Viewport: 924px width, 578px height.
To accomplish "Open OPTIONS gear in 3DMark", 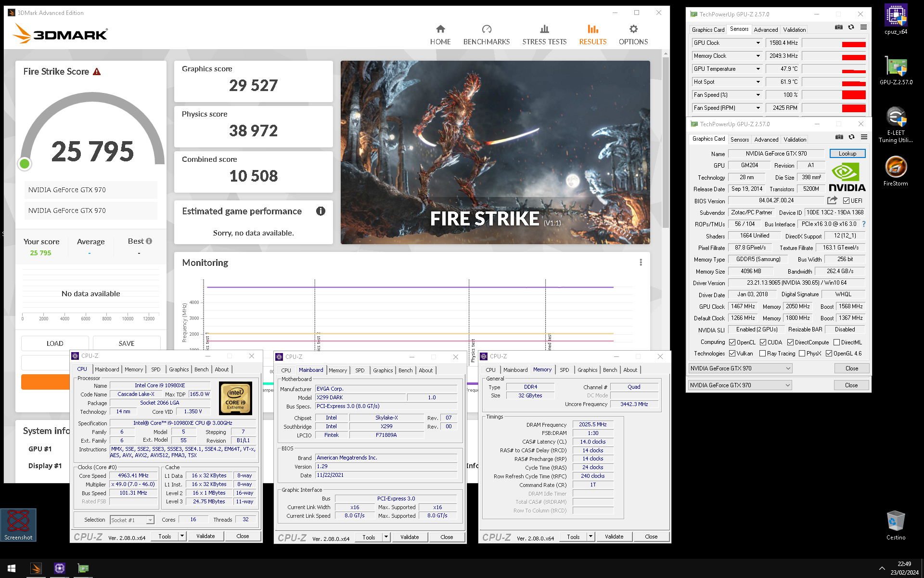I will [633, 35].
